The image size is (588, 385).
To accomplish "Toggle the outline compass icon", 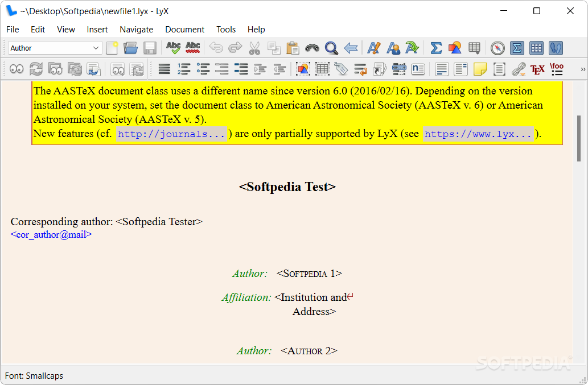I will click(497, 48).
